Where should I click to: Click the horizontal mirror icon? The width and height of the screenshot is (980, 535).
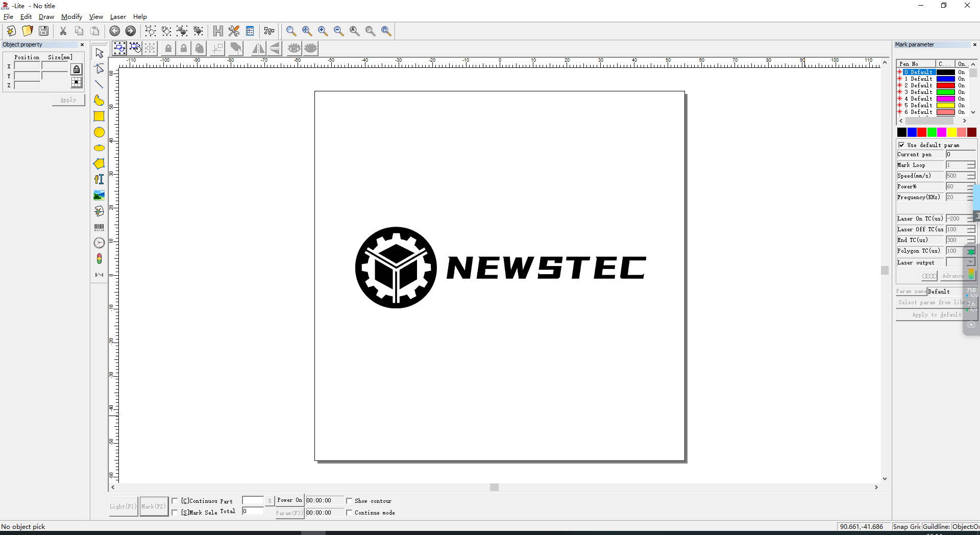[x=258, y=48]
